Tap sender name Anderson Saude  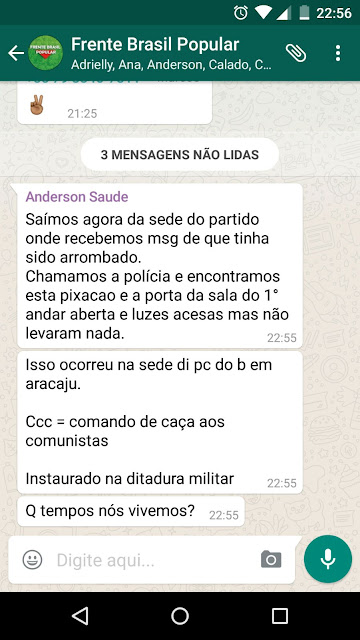point(77,197)
